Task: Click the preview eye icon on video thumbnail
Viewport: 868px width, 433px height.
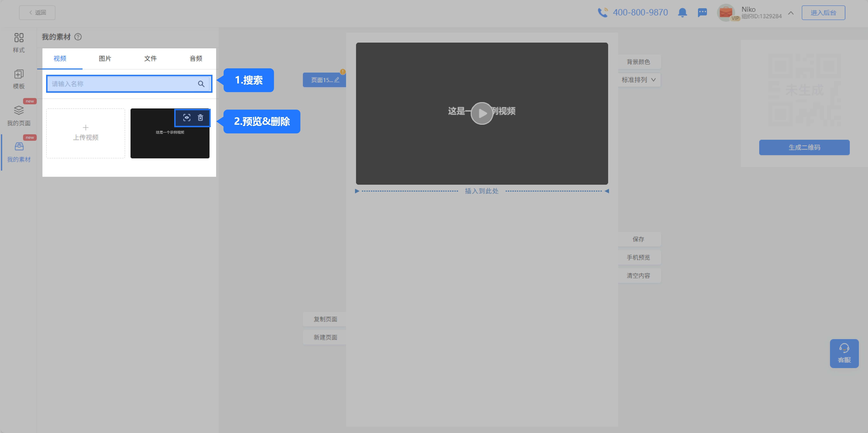Action: pos(187,118)
